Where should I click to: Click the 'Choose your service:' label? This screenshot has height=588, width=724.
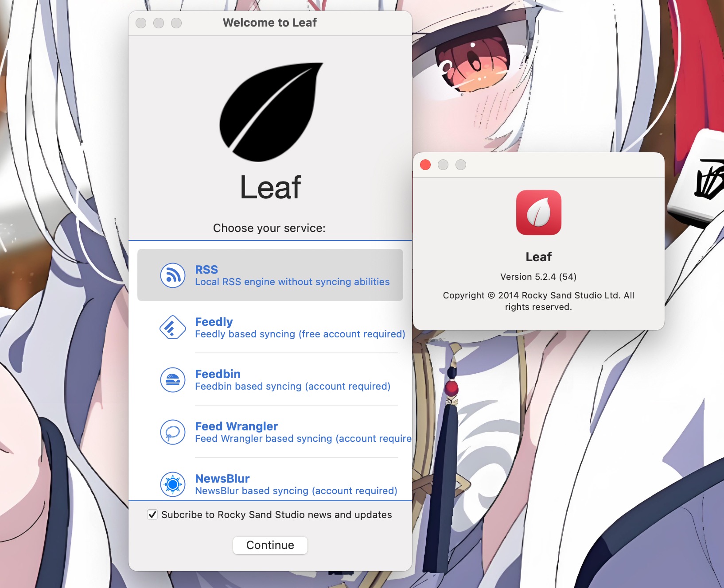click(x=269, y=228)
